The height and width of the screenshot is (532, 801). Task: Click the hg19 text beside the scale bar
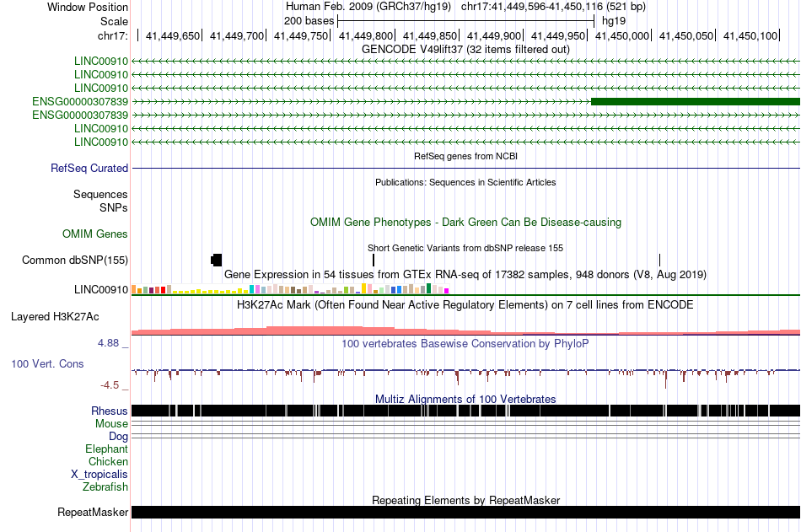click(614, 21)
